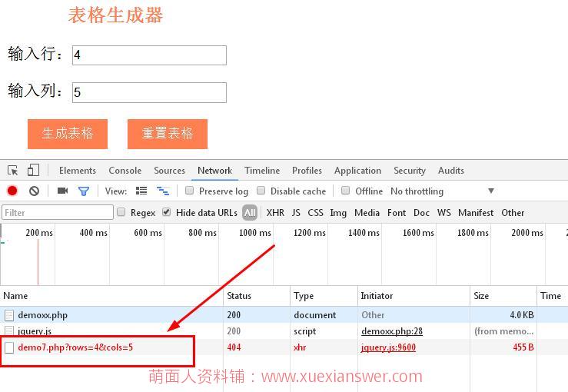Select the demoxx.php request row

(284, 315)
